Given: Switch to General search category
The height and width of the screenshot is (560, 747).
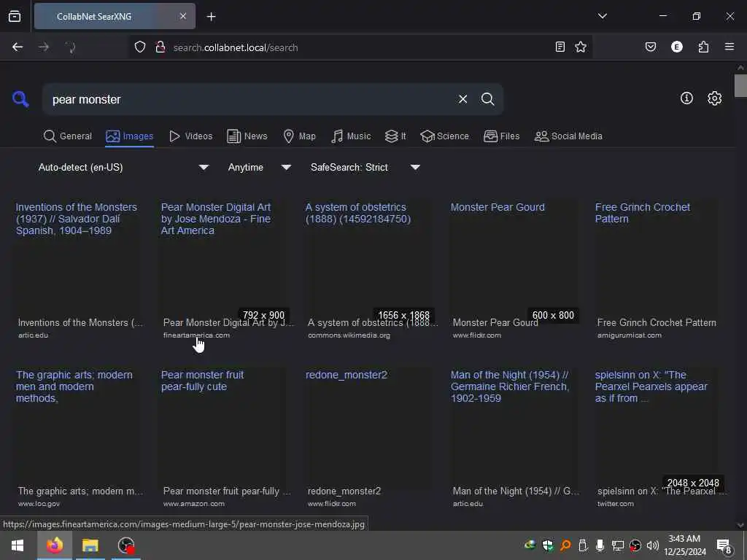Looking at the screenshot, I should tap(68, 136).
